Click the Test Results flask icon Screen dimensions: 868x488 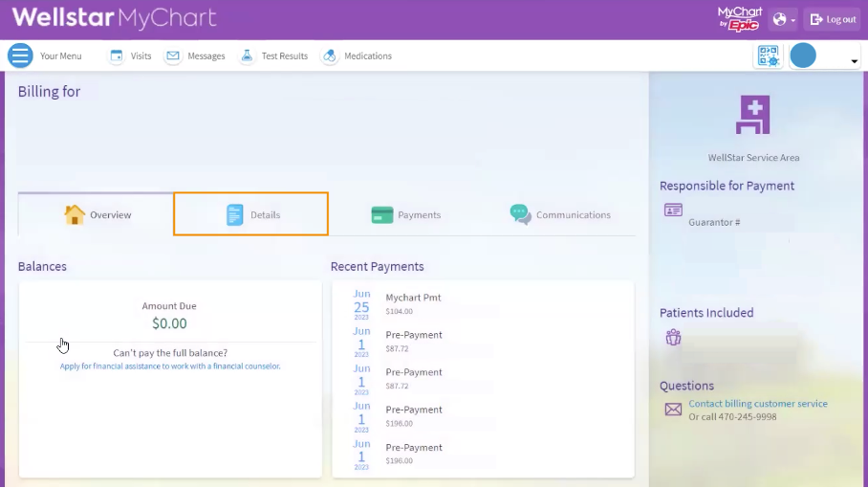pyautogui.click(x=247, y=55)
